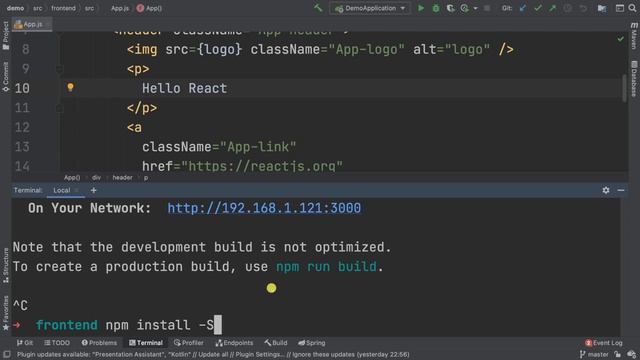640x360 pixels.
Task: Open the Git tool window
Action: tap(25, 343)
